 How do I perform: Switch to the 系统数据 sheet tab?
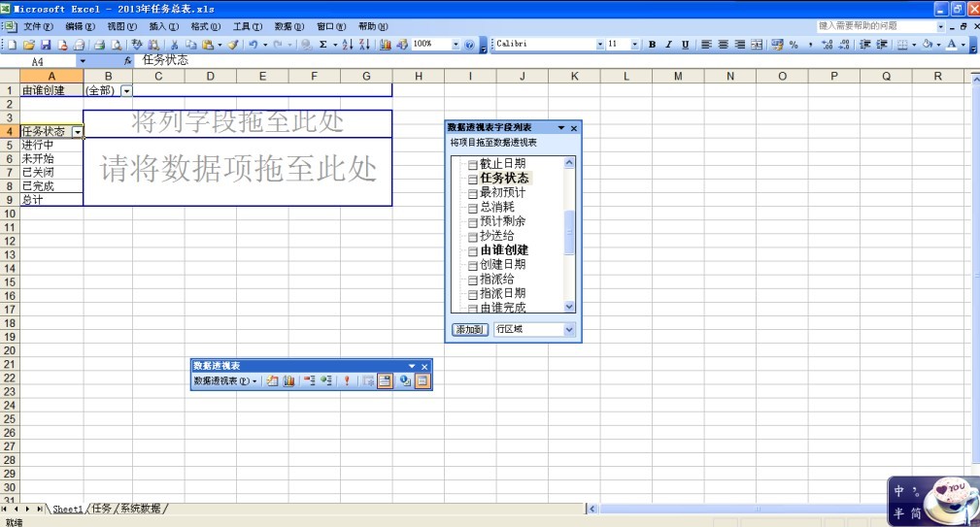[142, 509]
